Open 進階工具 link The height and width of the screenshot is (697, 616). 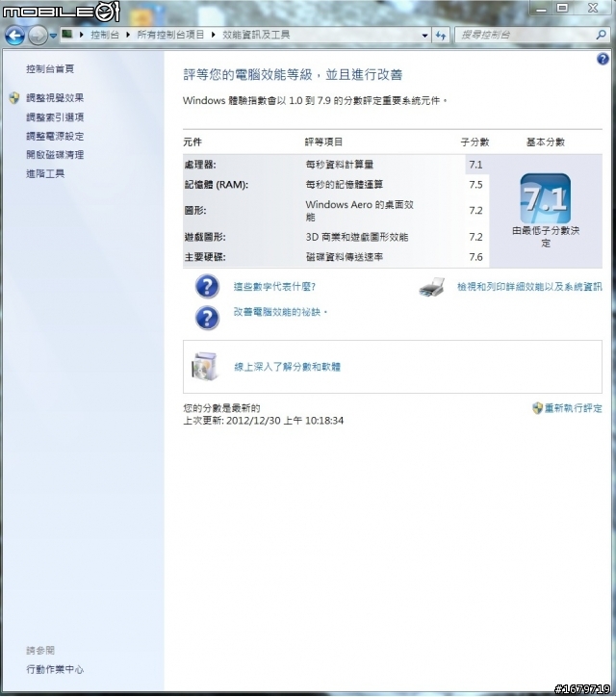[45, 174]
